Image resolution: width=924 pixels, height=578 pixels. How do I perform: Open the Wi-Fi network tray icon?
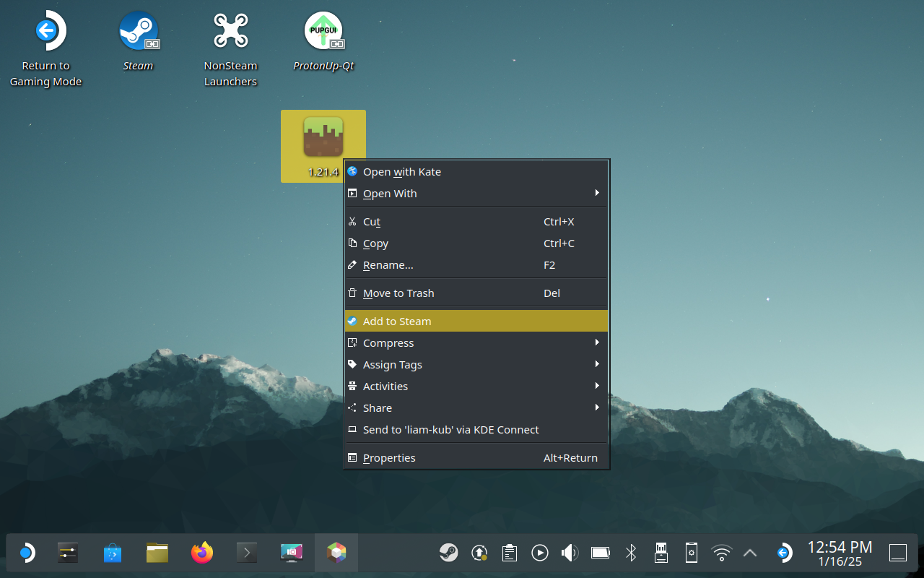721,553
